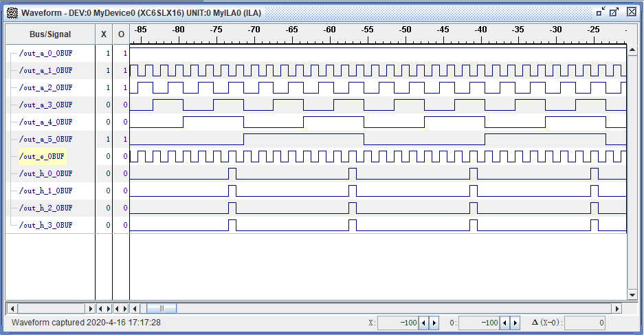Maximize the waveform window with the expand icon
This screenshot has width=644, height=335.
[615, 12]
